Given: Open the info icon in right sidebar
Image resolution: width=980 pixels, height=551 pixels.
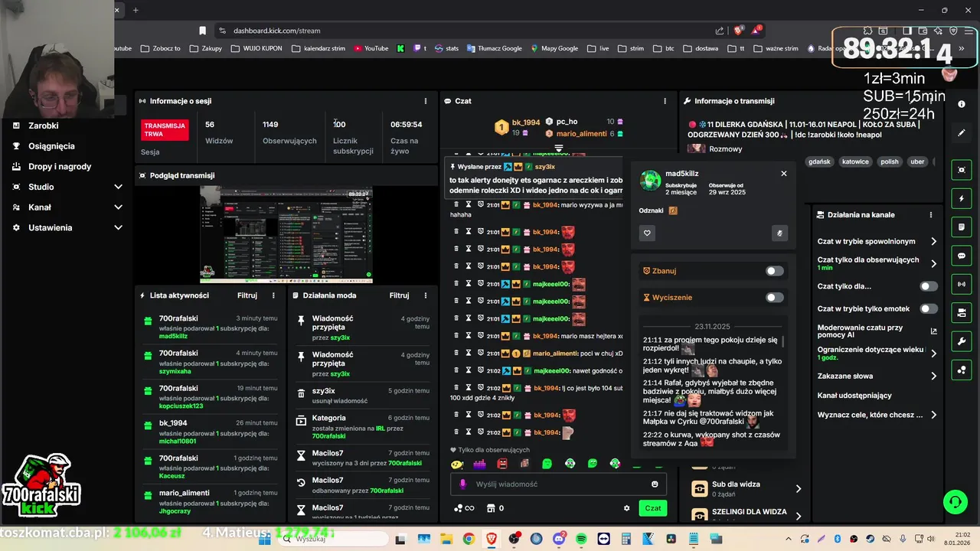Looking at the screenshot, I should [x=962, y=104].
